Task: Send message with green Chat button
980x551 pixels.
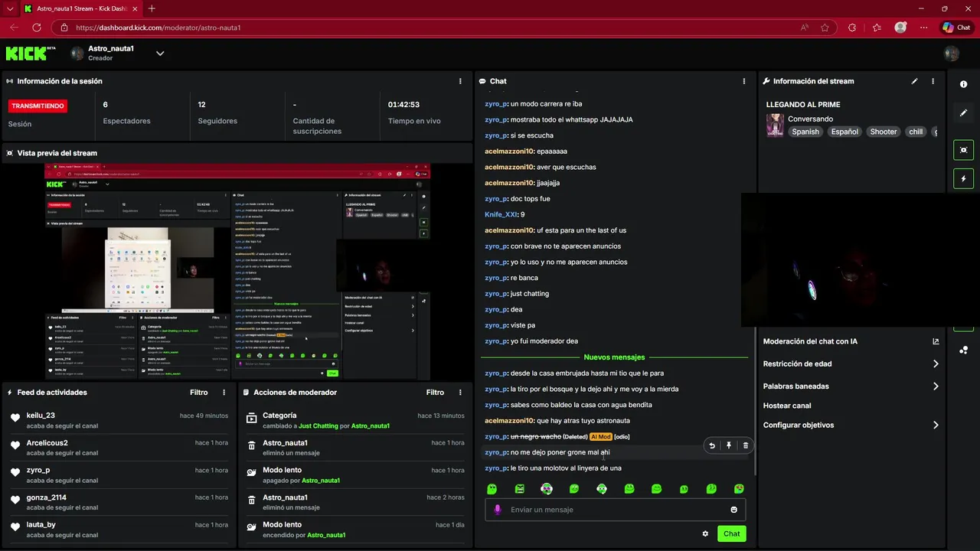Action: [732, 534]
